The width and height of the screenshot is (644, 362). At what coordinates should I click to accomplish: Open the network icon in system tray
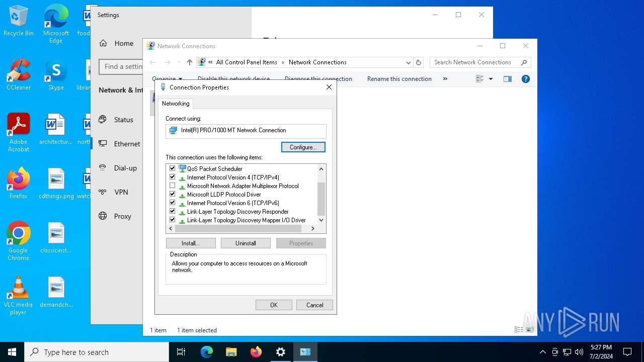click(567, 352)
